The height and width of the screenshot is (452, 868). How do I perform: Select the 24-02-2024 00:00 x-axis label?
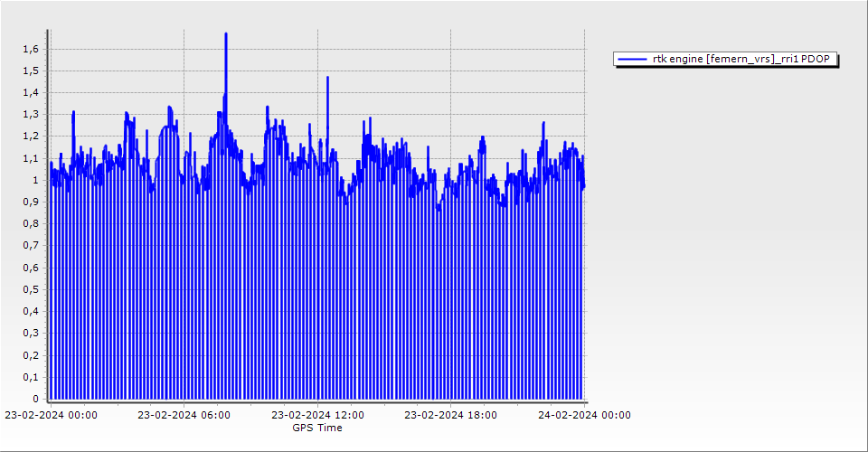point(584,415)
